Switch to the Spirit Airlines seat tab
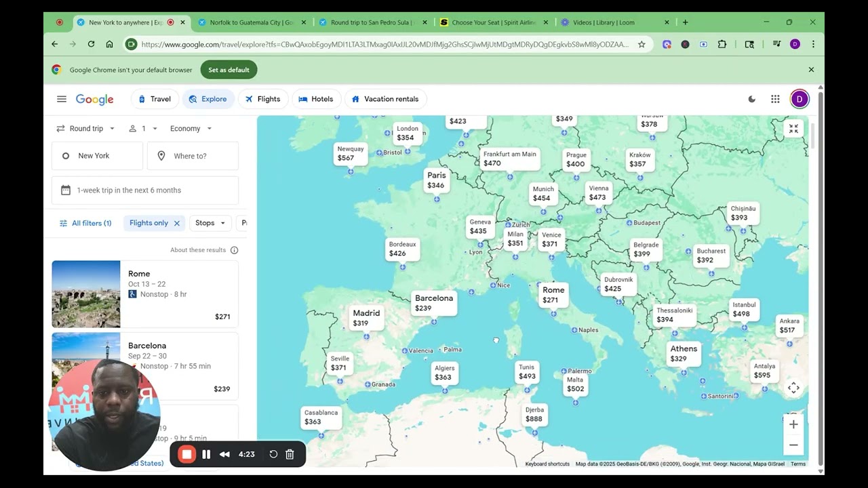 [x=493, y=22]
